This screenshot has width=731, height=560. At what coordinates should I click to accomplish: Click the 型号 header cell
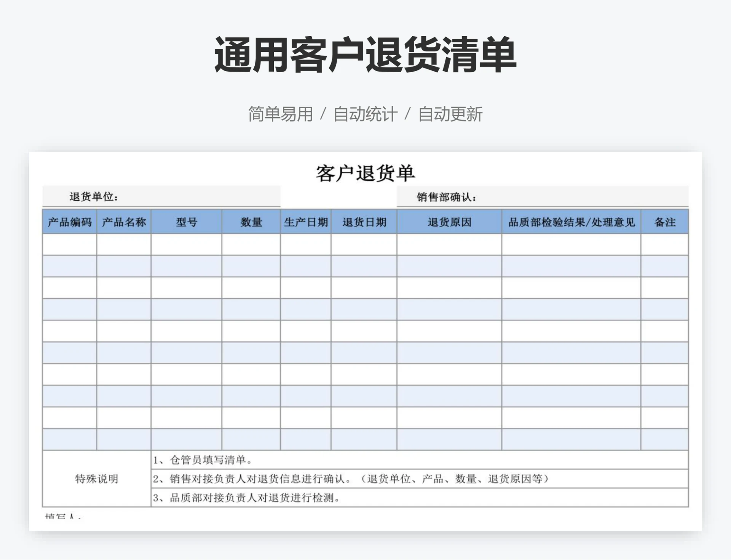[x=186, y=222]
